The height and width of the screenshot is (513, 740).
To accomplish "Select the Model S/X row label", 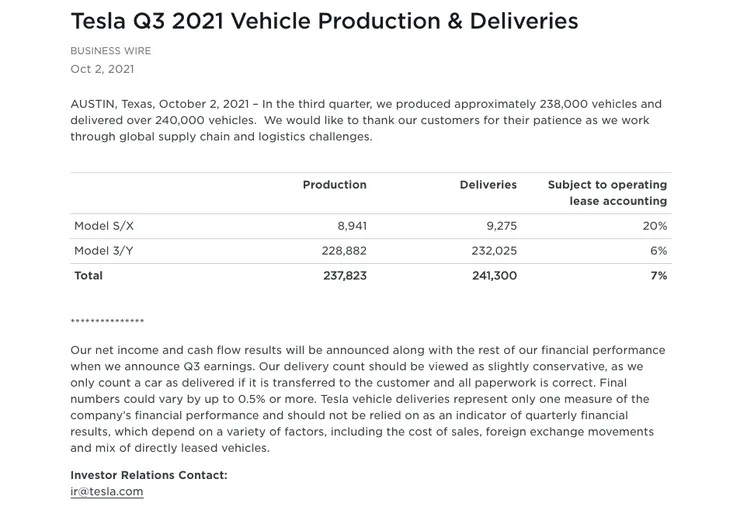I will [104, 226].
